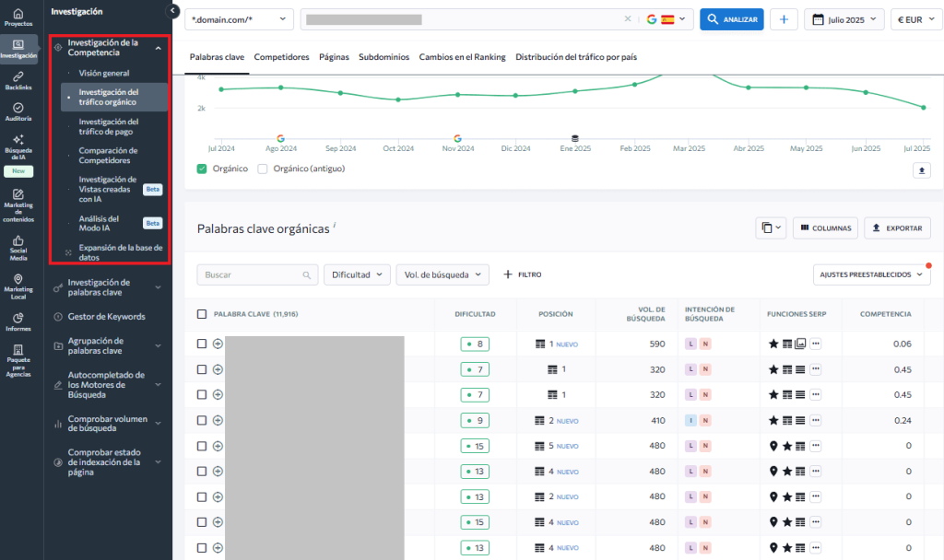
Task: Click the search magnifier in Buscar field
Action: pos(306,274)
